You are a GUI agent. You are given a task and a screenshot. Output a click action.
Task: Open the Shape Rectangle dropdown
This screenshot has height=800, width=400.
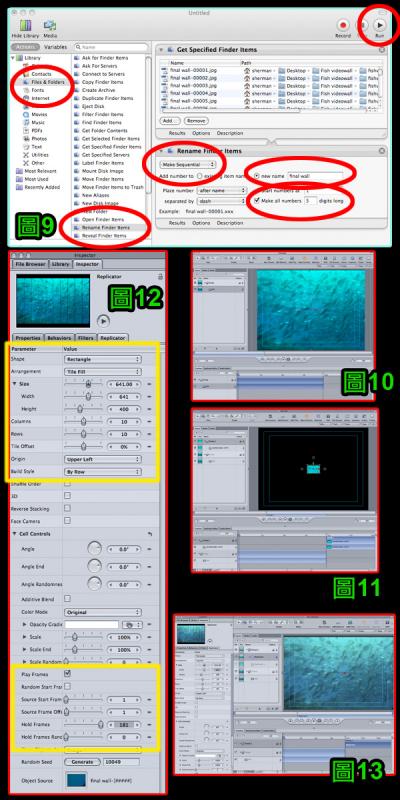103,359
